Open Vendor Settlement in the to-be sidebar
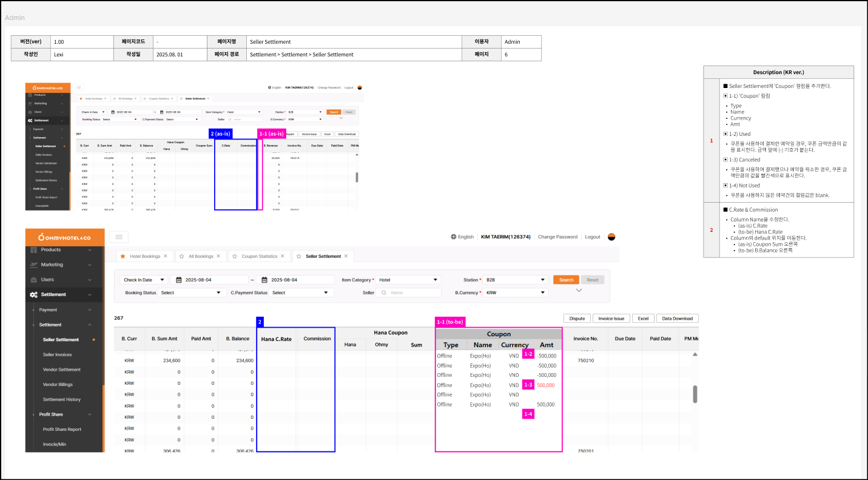This screenshot has width=868, height=480. 62,370
